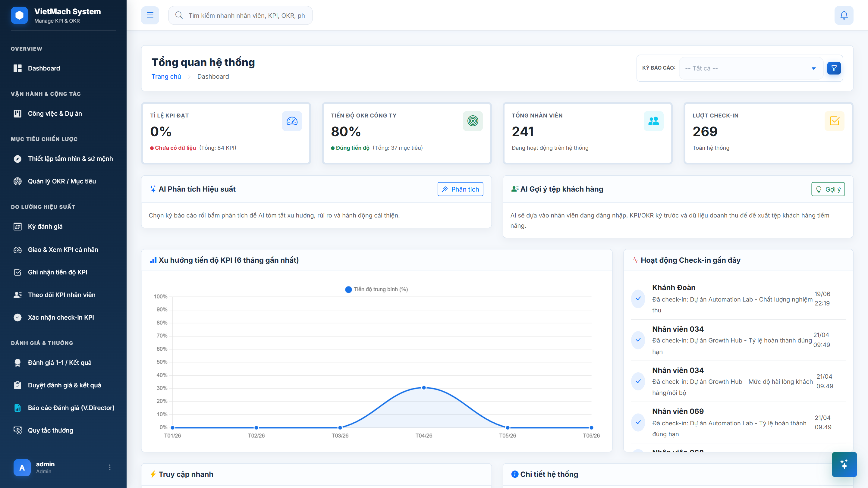
Task: Follow the Trang chủ breadcrumb link
Action: (x=166, y=77)
